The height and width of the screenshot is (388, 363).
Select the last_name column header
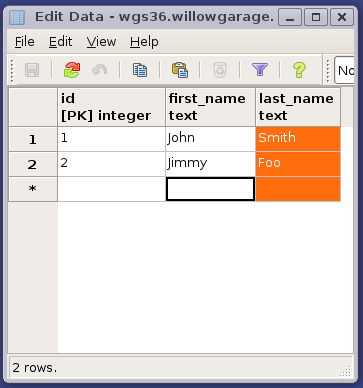tap(298, 107)
